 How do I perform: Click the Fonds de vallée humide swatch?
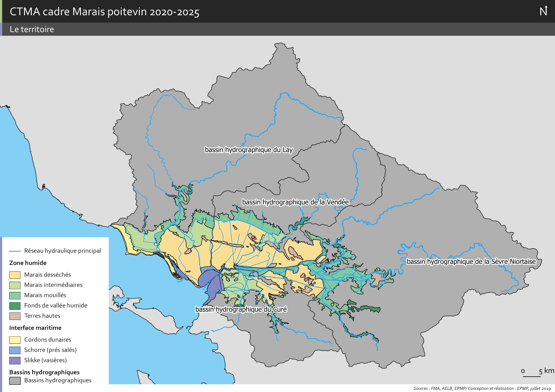(15, 306)
